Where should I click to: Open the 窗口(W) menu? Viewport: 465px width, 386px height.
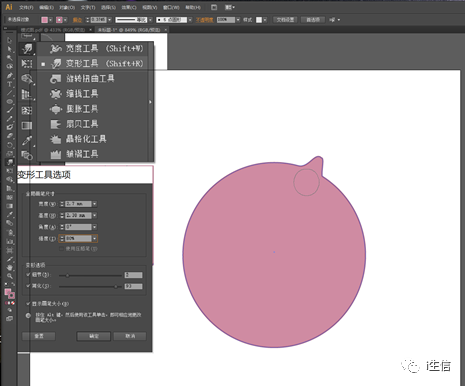171,7
